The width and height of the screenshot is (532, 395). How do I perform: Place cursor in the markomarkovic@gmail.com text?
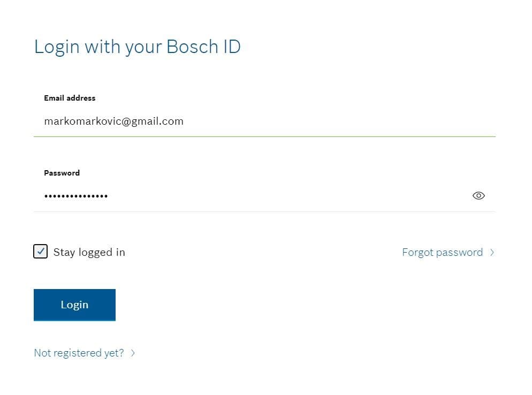point(113,121)
